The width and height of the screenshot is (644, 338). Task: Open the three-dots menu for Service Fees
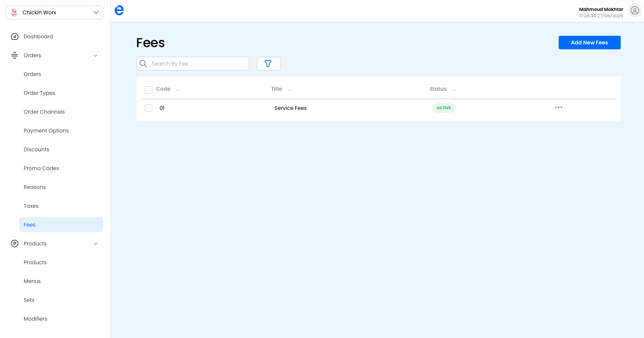click(559, 108)
